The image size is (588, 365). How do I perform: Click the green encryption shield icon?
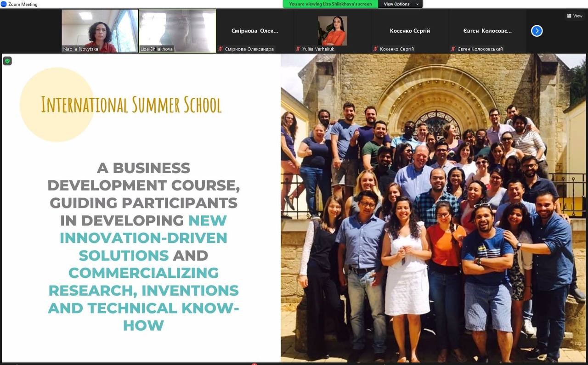point(7,61)
